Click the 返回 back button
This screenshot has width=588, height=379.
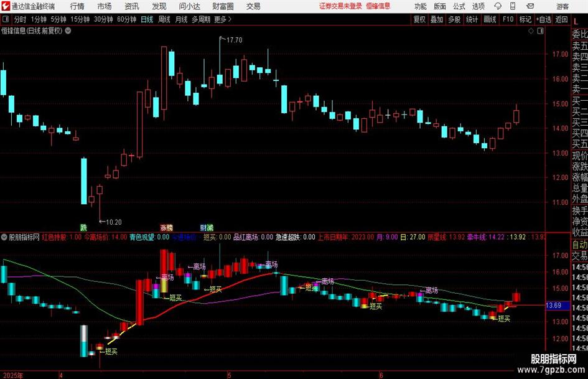pos(561,19)
